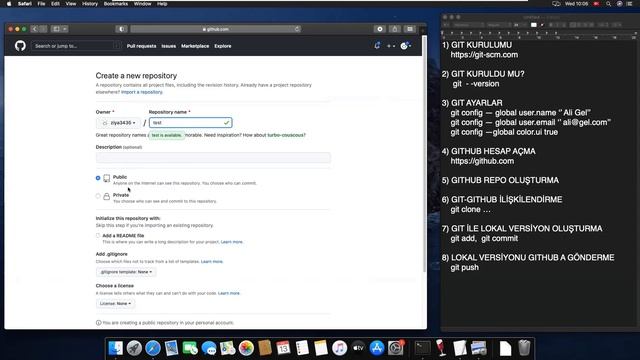This screenshot has width=640, height=360.
Task: Open Messages from the Dock
Action: (x=209, y=348)
